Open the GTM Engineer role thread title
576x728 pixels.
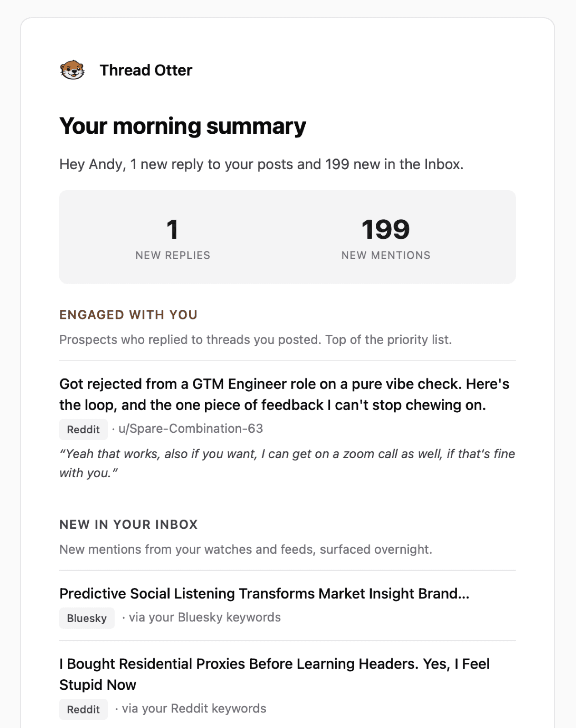point(284,394)
